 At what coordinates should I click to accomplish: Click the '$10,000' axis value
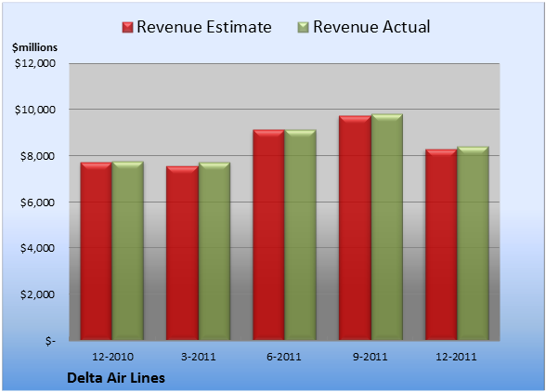(35, 110)
